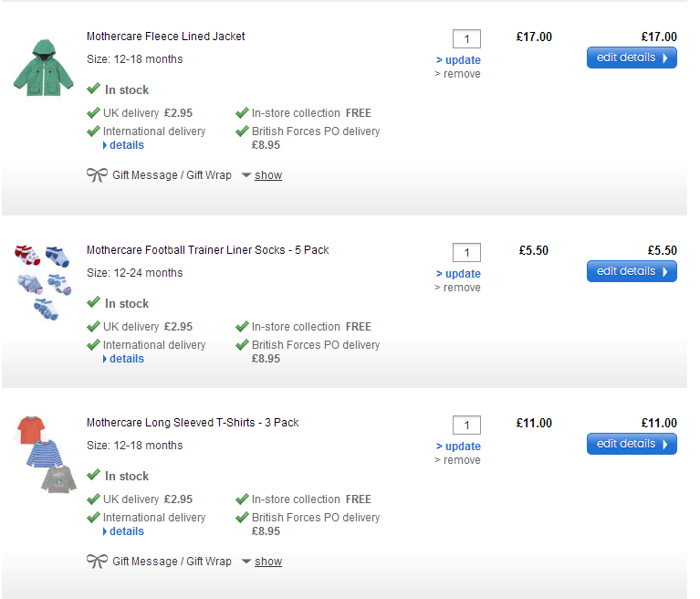Select the quantity field for T-Shirts 3 Pack

coord(466,426)
